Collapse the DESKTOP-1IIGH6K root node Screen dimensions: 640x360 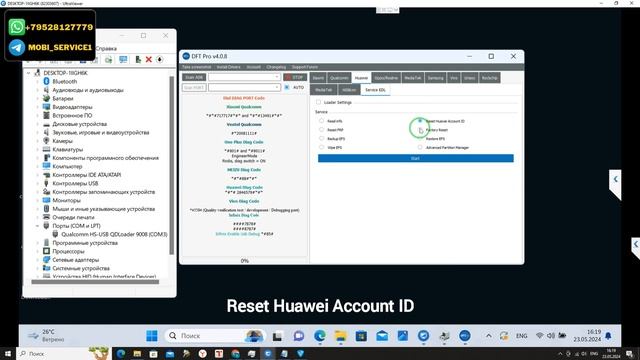pos(28,73)
